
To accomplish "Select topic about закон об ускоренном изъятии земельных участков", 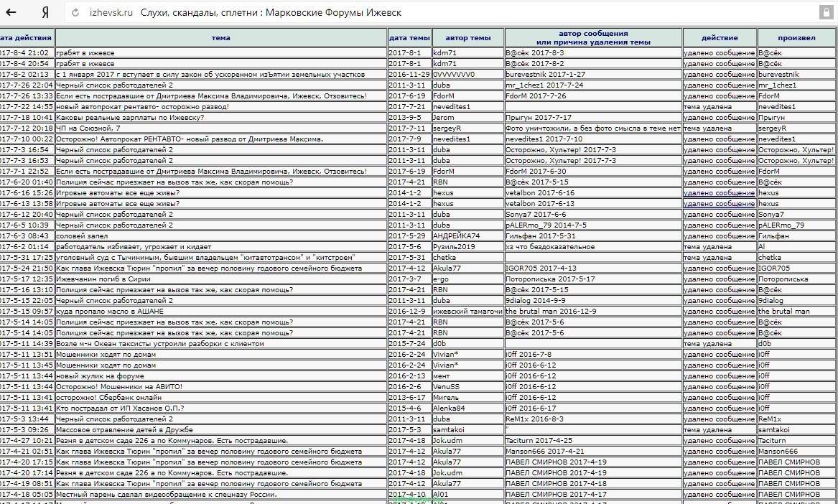I will (210, 74).
